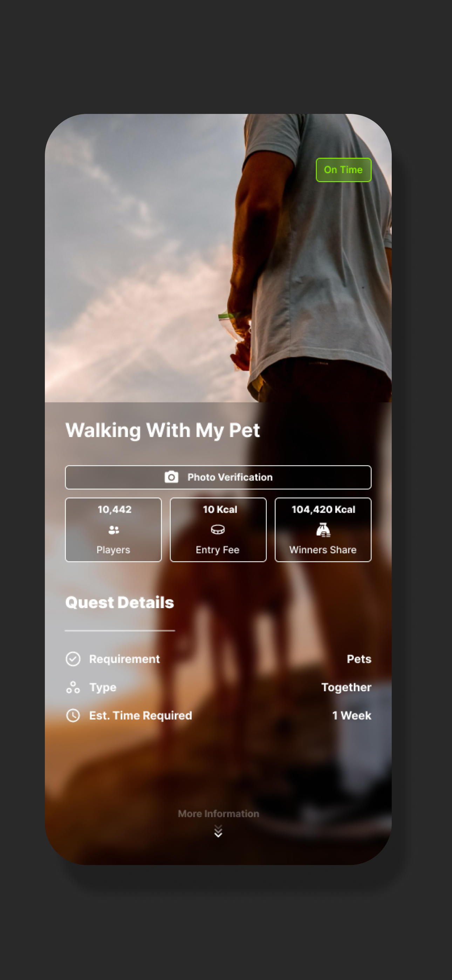Click the On Time status badge
Screen dimensions: 452x980
click(344, 170)
